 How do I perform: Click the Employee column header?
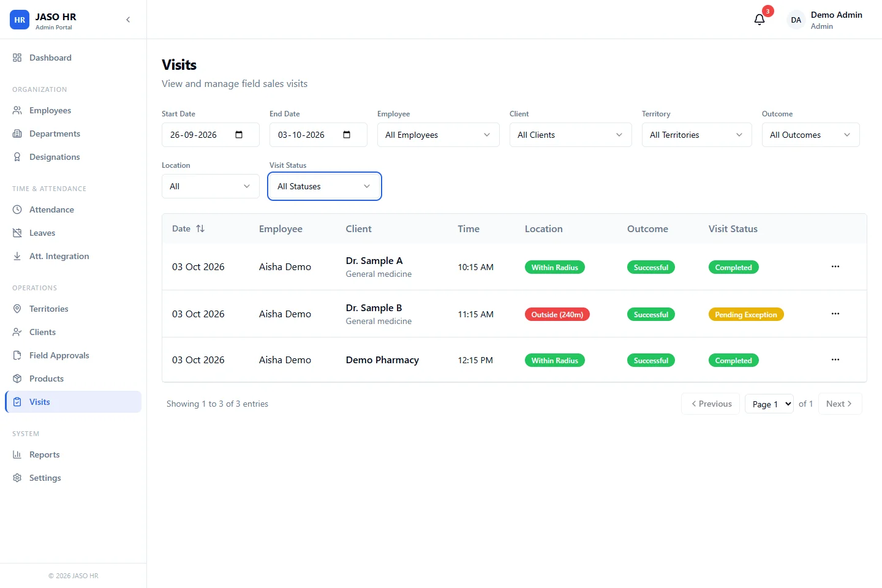click(x=281, y=228)
